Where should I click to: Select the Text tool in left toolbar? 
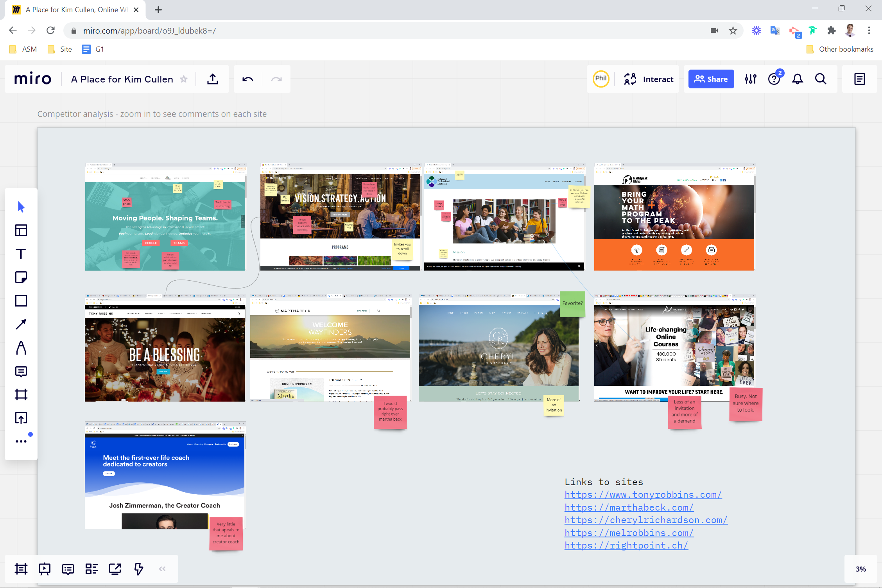click(x=21, y=254)
